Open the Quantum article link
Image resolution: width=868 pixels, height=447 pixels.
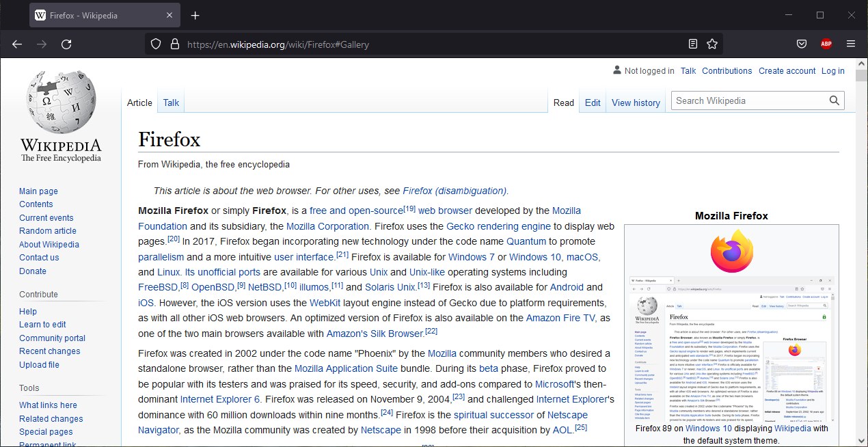click(526, 241)
